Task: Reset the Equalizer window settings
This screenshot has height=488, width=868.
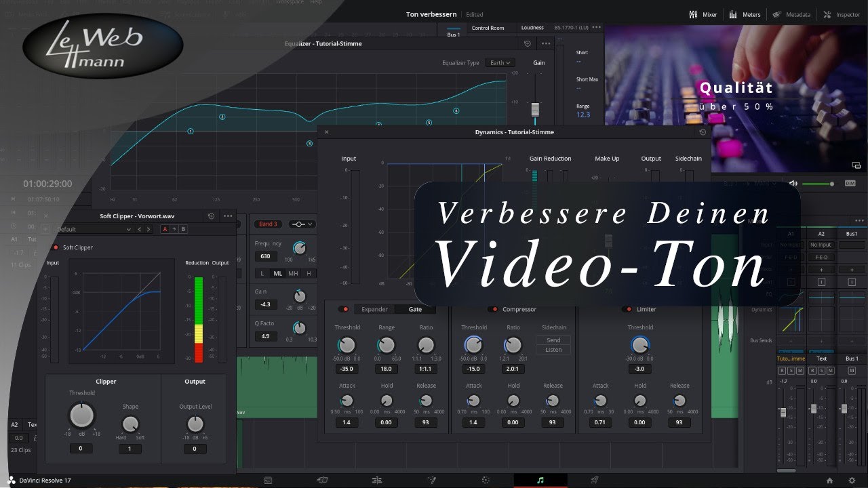Action: tap(528, 43)
